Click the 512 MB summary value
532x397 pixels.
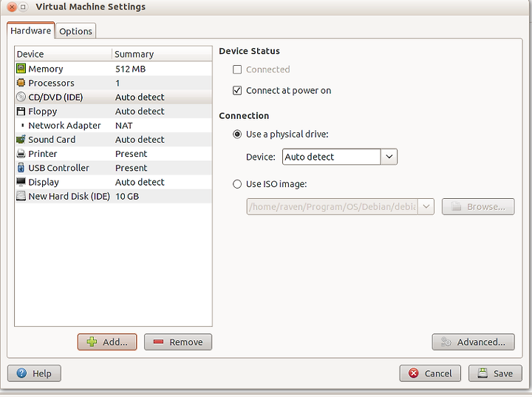[x=130, y=69]
